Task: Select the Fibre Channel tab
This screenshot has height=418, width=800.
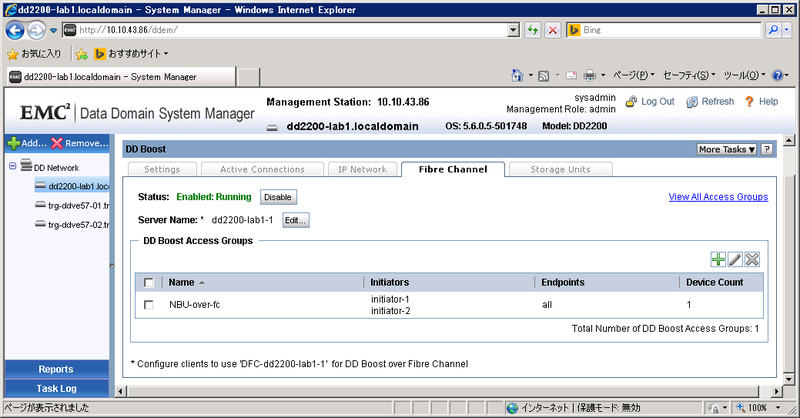Action: point(453,169)
